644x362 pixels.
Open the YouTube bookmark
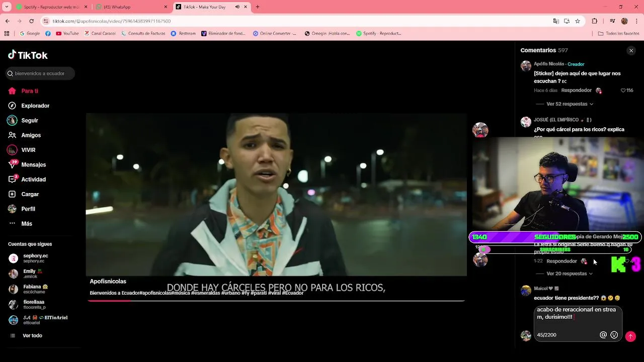pos(67,34)
